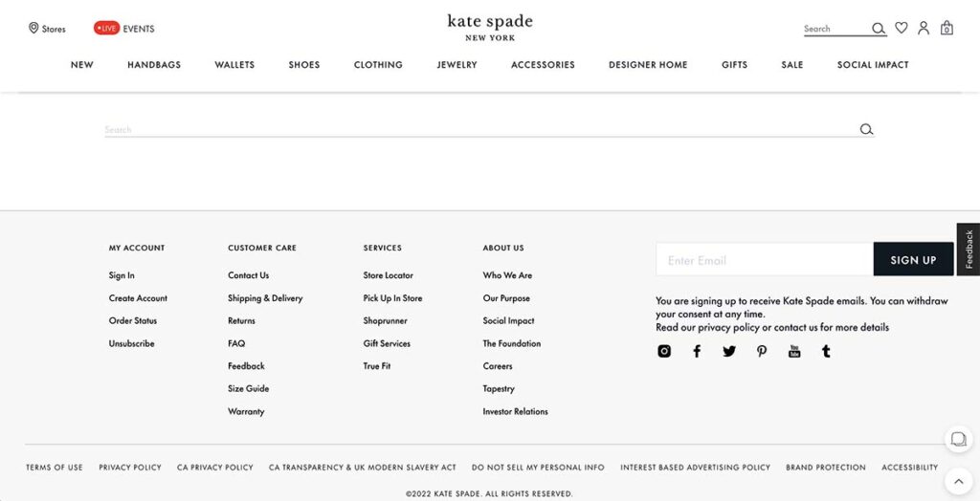Open DO NOT SELL MY PERSONAL INFO link
This screenshot has height=501, width=980.
pyautogui.click(x=538, y=468)
